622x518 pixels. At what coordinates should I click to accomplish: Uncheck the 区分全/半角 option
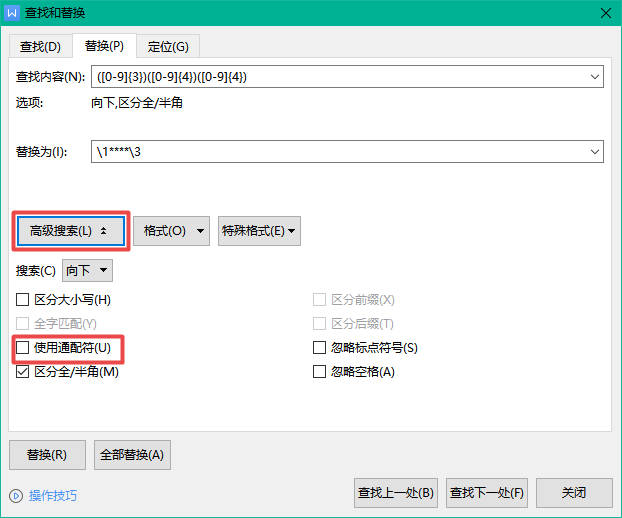coord(23,372)
